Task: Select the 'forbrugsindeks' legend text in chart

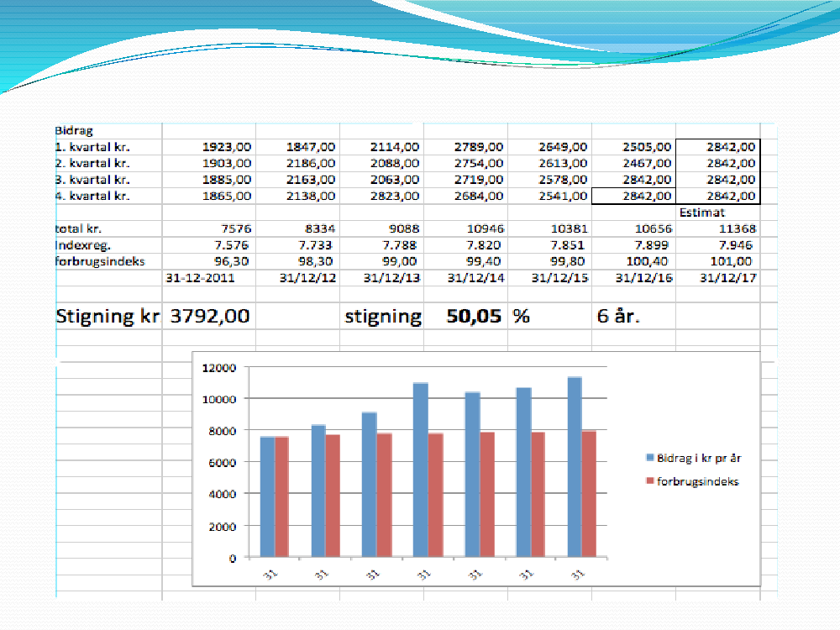Action: (x=696, y=482)
